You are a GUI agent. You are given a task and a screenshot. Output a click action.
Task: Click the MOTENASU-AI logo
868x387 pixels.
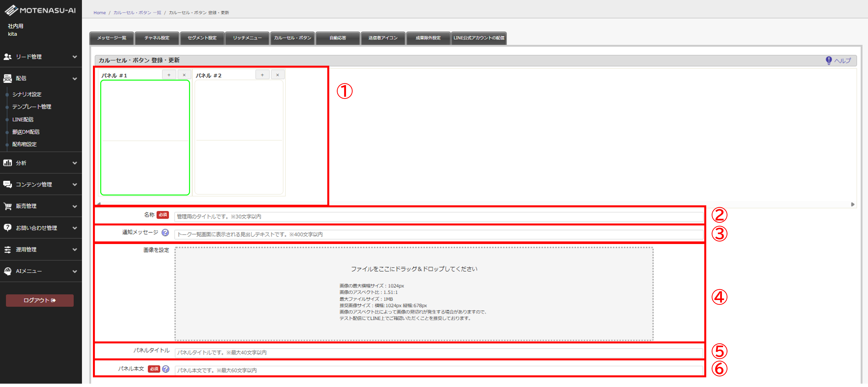(x=40, y=10)
